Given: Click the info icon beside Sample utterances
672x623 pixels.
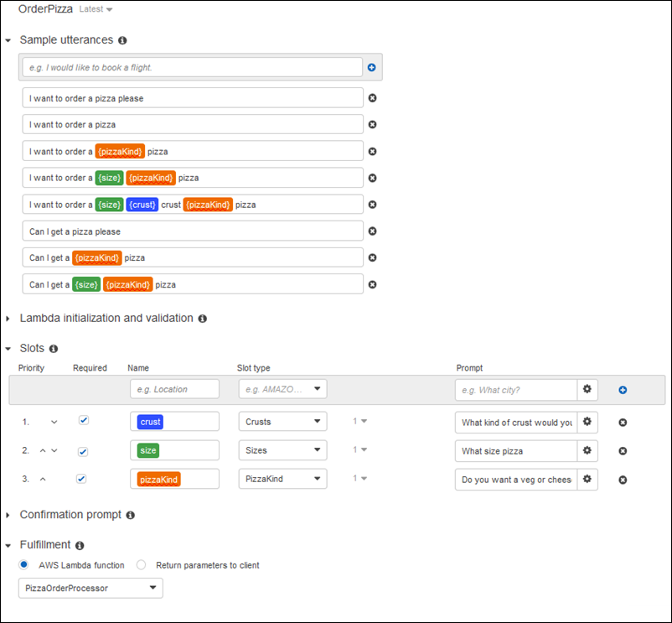Looking at the screenshot, I should [122, 39].
